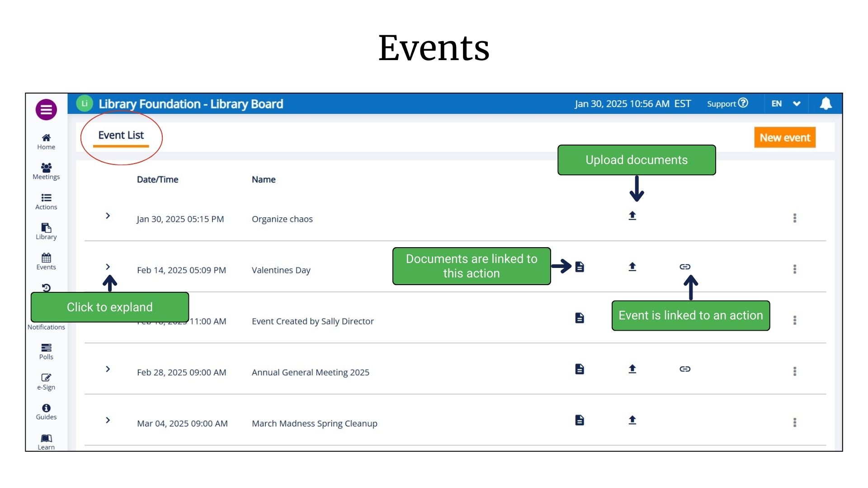
Task: Open three-dot menu for Valentines Day
Action: pyautogui.click(x=794, y=269)
